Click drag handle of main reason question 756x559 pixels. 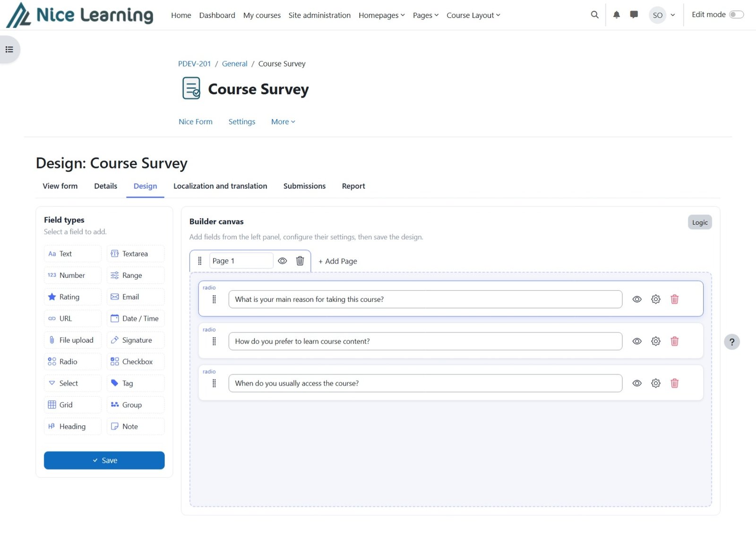coord(214,299)
